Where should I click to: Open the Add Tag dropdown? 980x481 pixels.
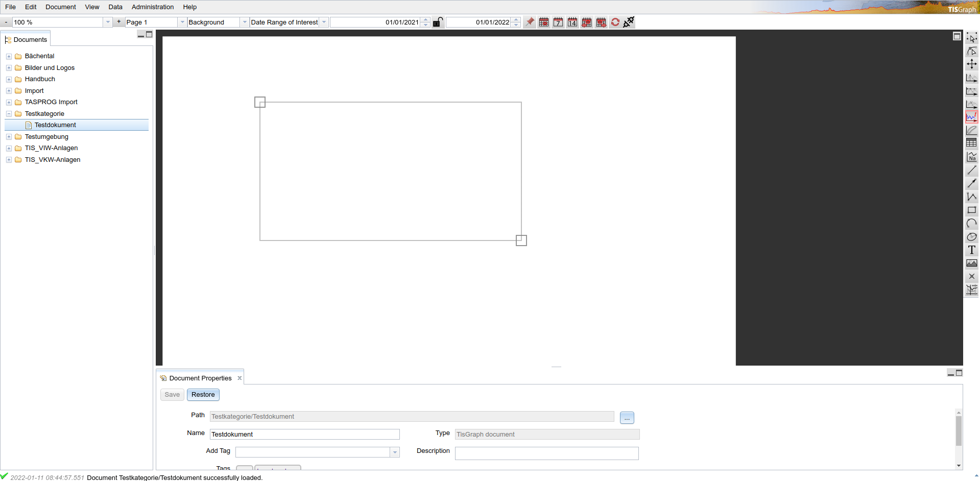click(395, 452)
